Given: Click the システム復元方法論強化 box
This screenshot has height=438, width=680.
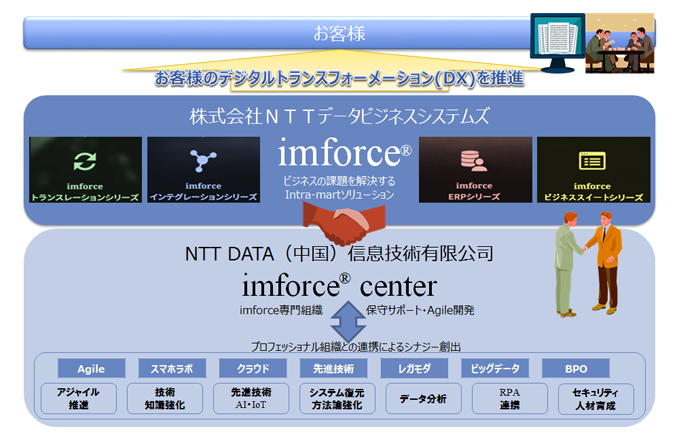Looking at the screenshot, I should pos(337,399).
